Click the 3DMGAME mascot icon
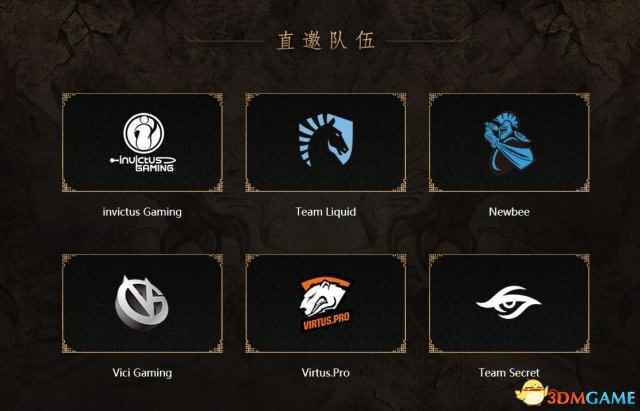The image size is (640, 411). tap(531, 393)
